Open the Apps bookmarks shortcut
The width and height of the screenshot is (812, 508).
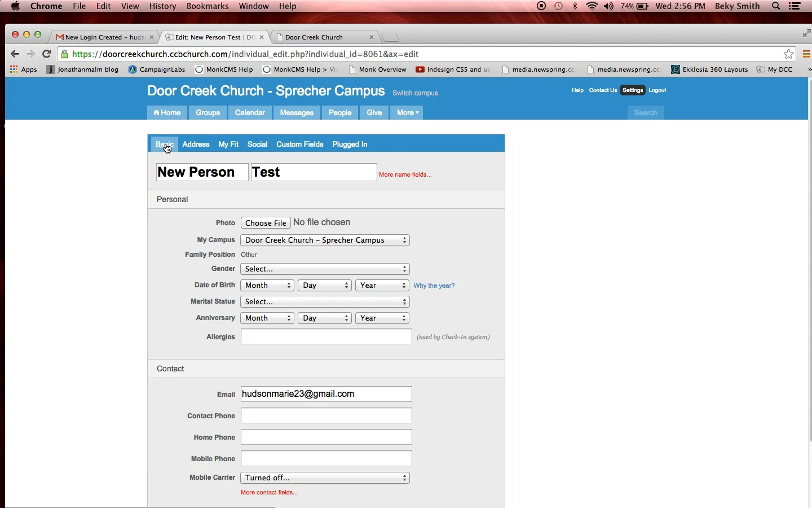24,70
